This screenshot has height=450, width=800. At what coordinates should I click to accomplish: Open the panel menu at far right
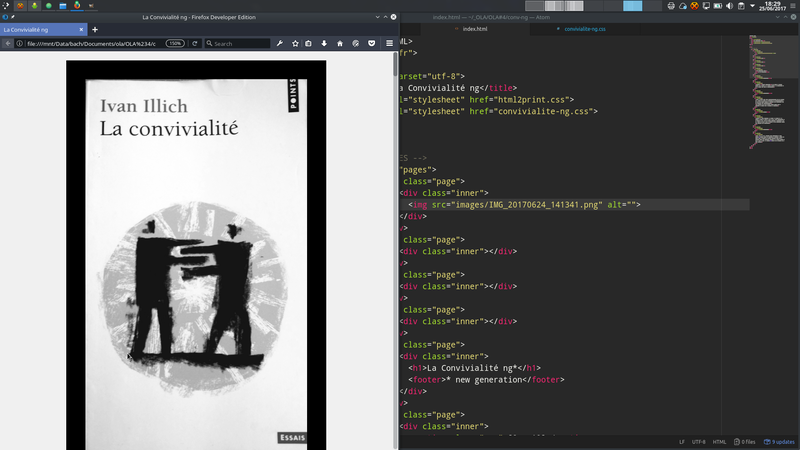coord(793,6)
